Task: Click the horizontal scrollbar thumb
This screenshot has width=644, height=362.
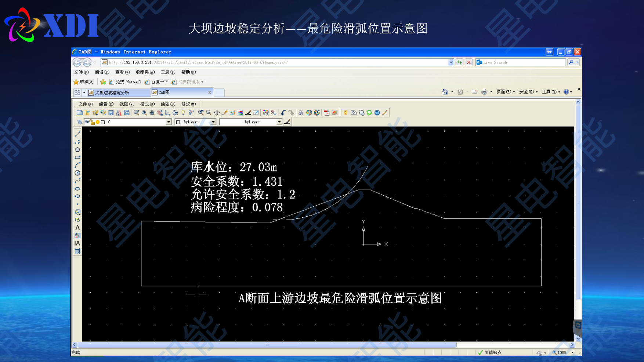Action: pos(267,345)
